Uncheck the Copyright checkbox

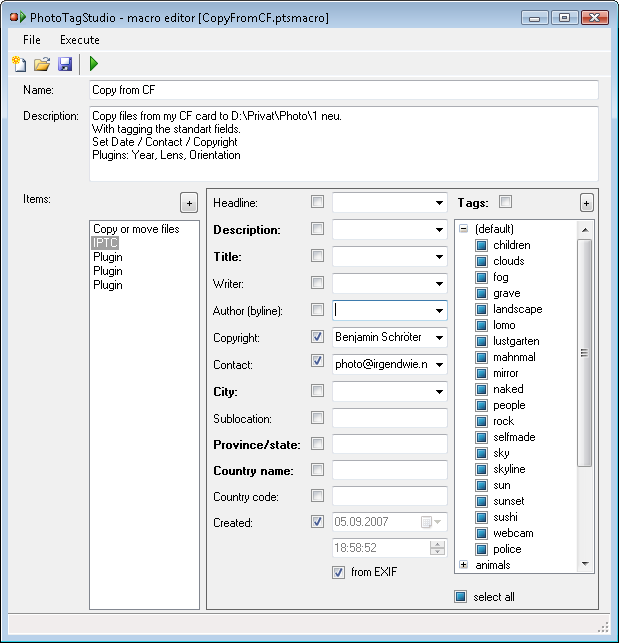[317, 337]
